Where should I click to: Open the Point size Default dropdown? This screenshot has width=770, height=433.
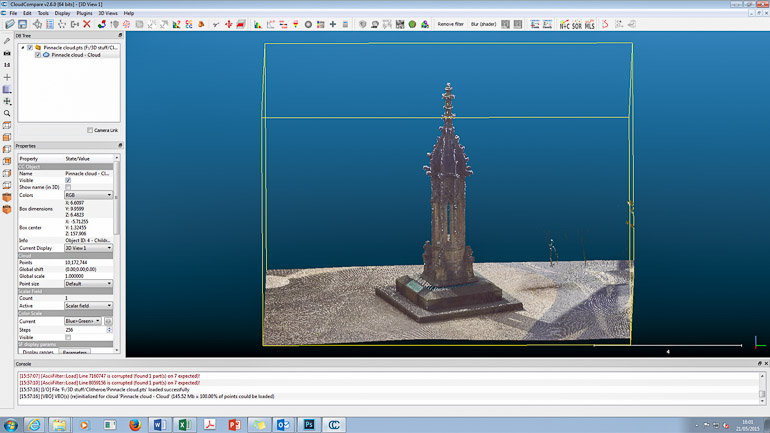coord(89,283)
